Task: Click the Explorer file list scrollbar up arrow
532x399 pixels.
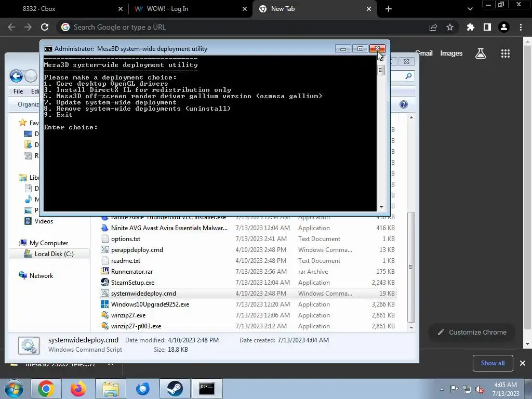Action: click(411, 117)
